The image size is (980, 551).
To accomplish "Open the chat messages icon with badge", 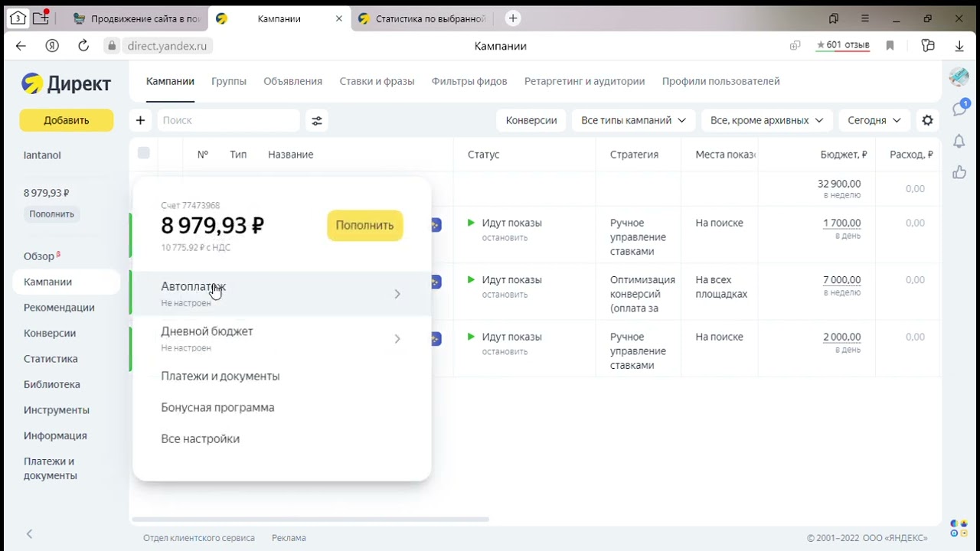I will point(959,108).
